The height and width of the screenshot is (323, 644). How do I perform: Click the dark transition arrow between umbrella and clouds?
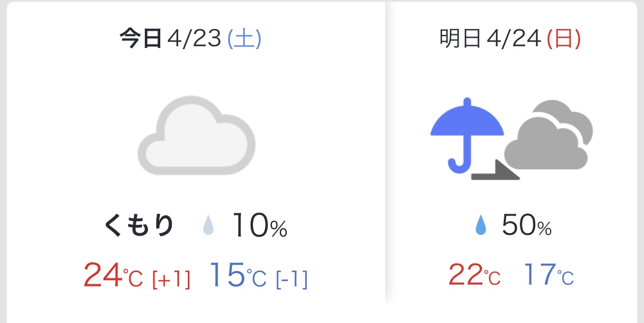click(495, 170)
